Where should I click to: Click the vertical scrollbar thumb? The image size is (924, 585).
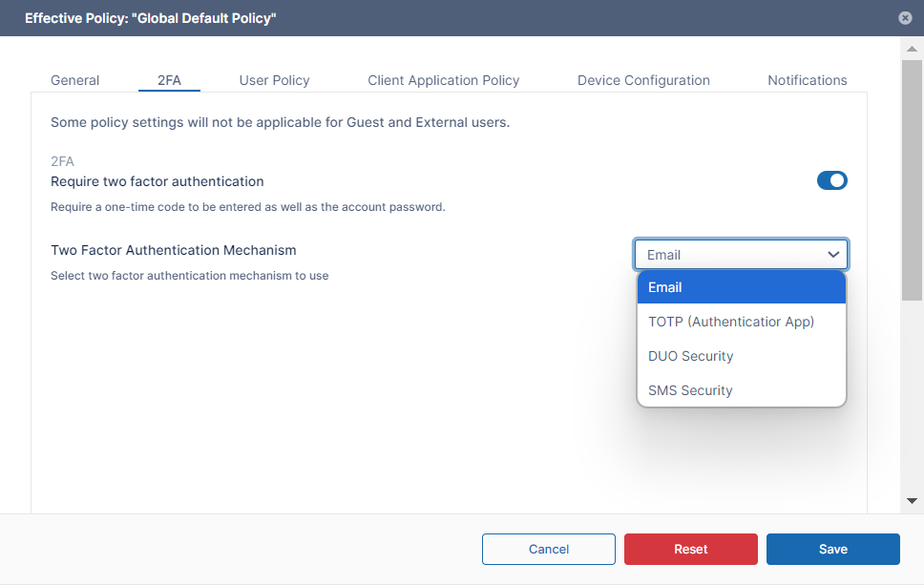pos(912,181)
